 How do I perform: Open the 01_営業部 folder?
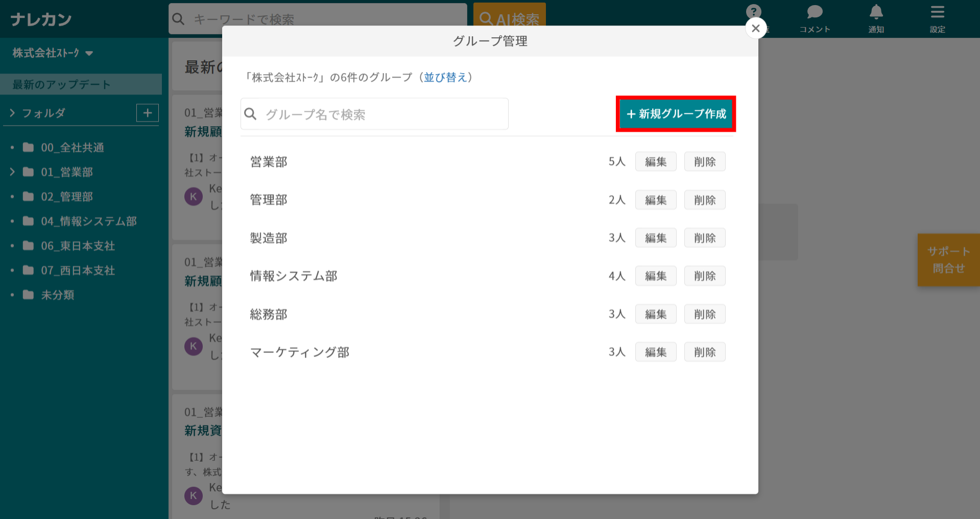(67, 172)
